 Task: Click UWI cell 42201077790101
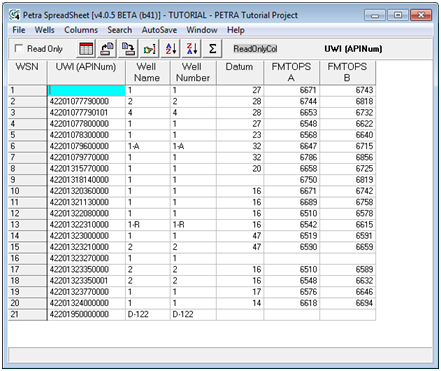point(86,113)
